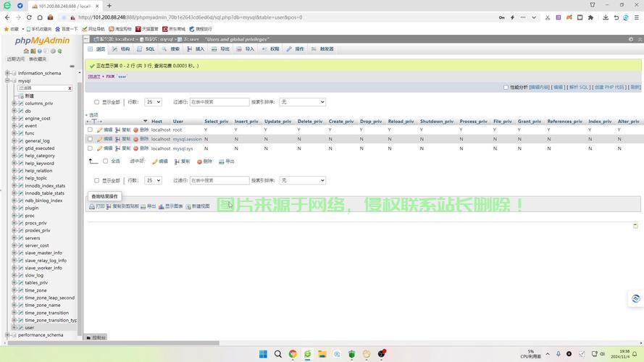Click red delete icon for mysql.sys row
Viewport: 644px width, 362px height.
136,148
